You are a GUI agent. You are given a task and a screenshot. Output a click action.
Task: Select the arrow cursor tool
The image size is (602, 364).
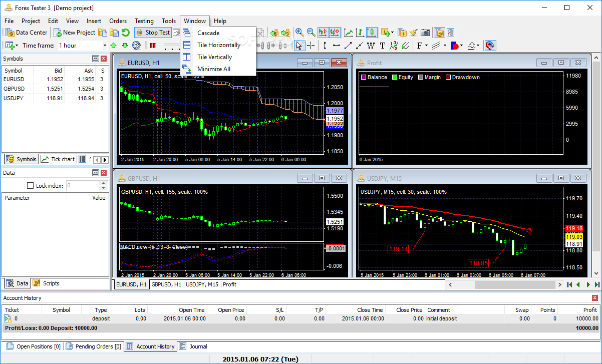click(299, 46)
